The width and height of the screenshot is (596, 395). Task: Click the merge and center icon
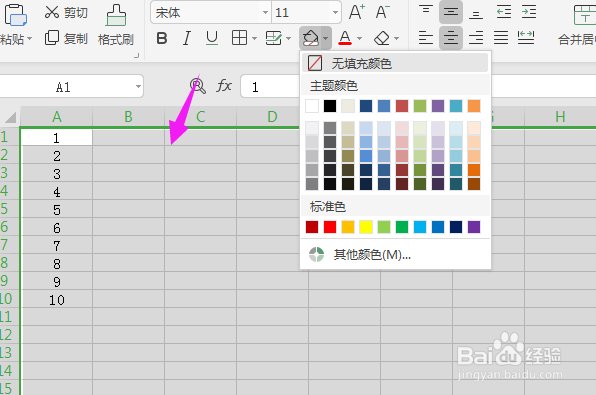pyautogui.click(x=585, y=15)
